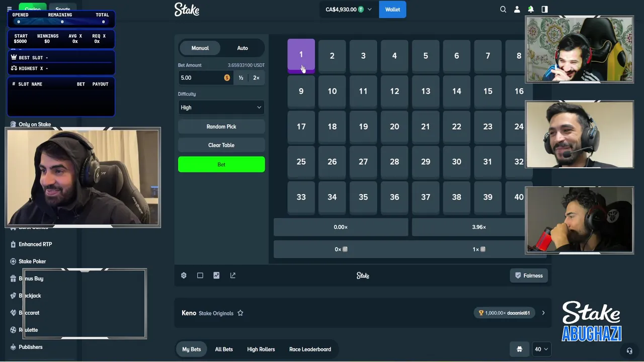Open live support headset icon
Image resolution: width=644 pixels, height=362 pixels.
(x=629, y=351)
